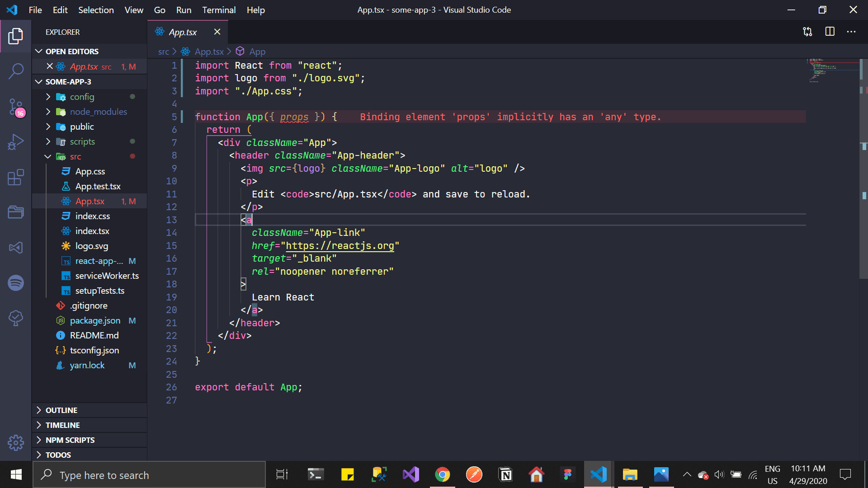868x488 pixels.
Task: Open Source Control view with 16 badge
Action: 16,107
